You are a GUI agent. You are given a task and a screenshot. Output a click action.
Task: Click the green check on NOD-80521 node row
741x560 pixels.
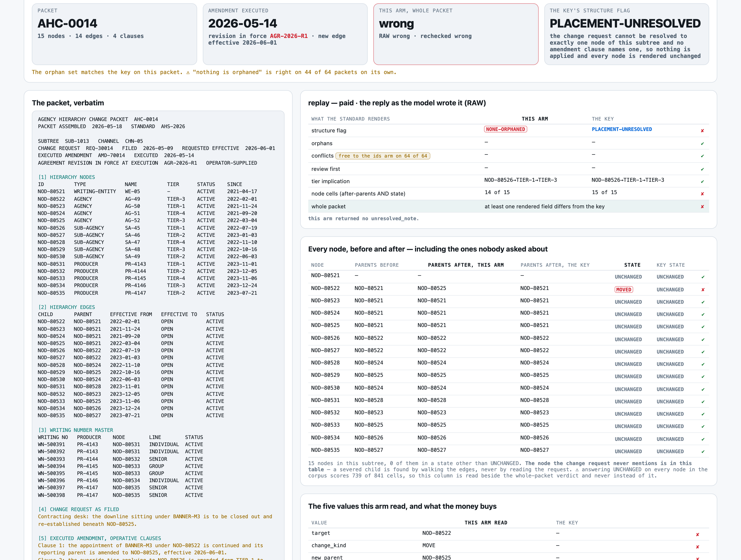coord(703,277)
